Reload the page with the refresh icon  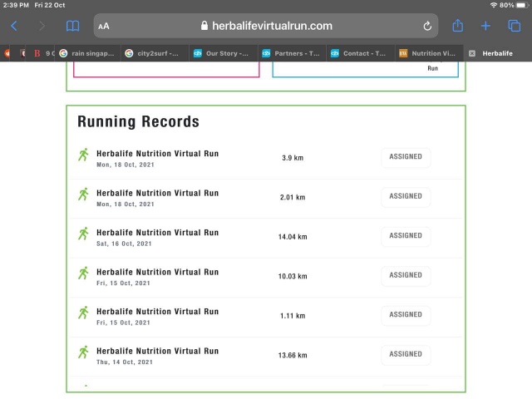click(x=427, y=26)
